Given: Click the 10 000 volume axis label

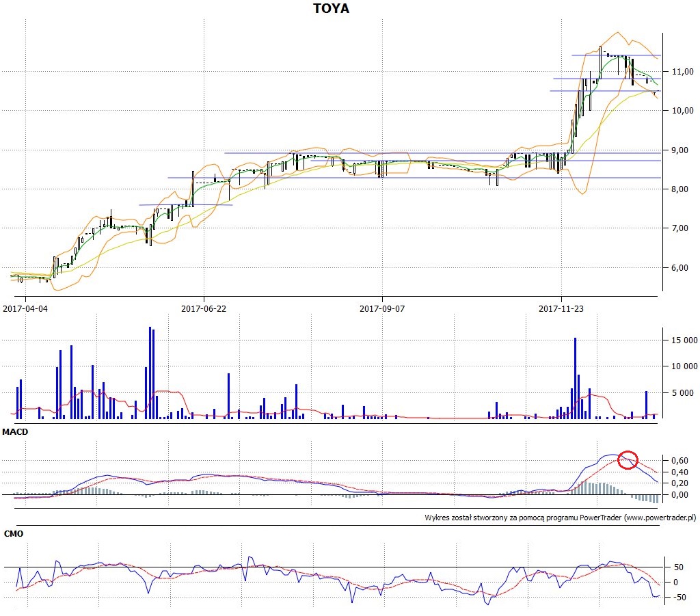Looking at the screenshot, I should point(684,366).
